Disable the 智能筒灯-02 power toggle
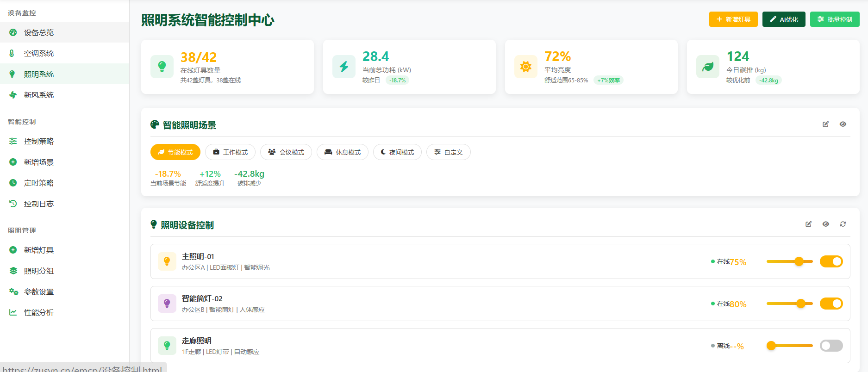The image size is (868, 372). click(x=831, y=304)
